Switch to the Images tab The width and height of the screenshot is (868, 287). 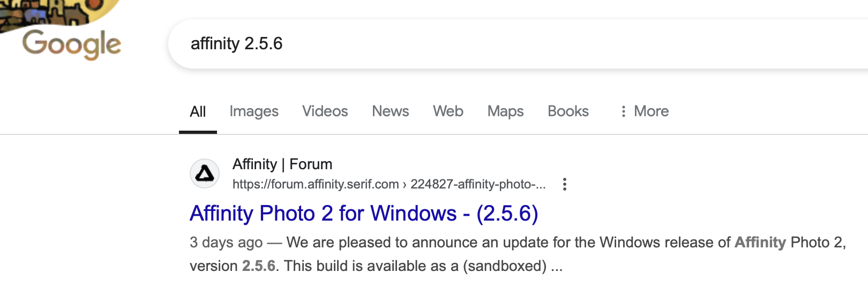click(254, 111)
